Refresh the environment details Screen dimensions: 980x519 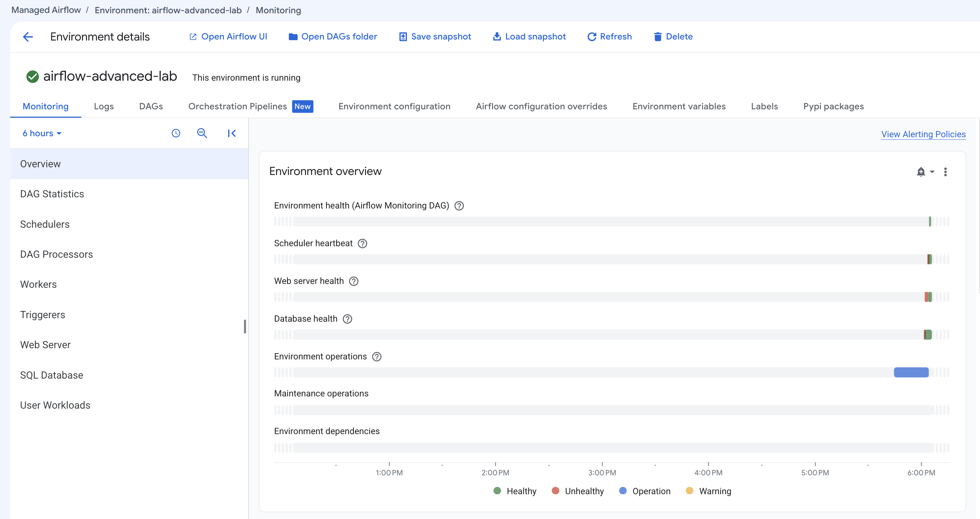pos(609,37)
